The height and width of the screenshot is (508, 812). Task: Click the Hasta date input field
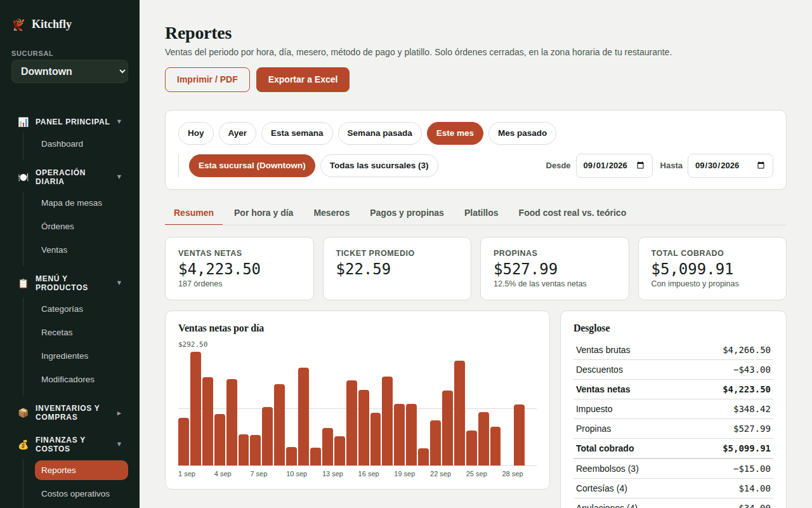point(730,166)
